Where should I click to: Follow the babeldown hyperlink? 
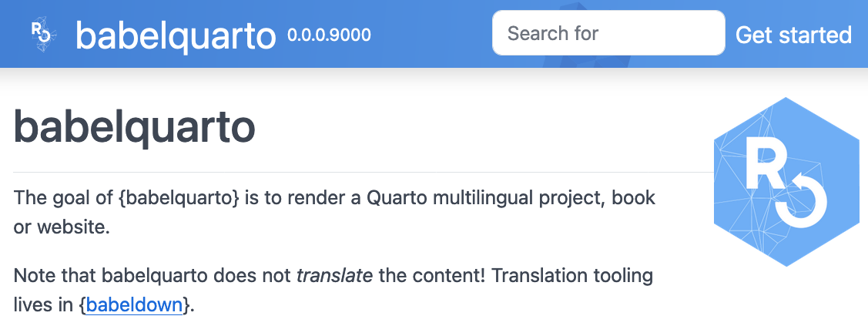(135, 304)
